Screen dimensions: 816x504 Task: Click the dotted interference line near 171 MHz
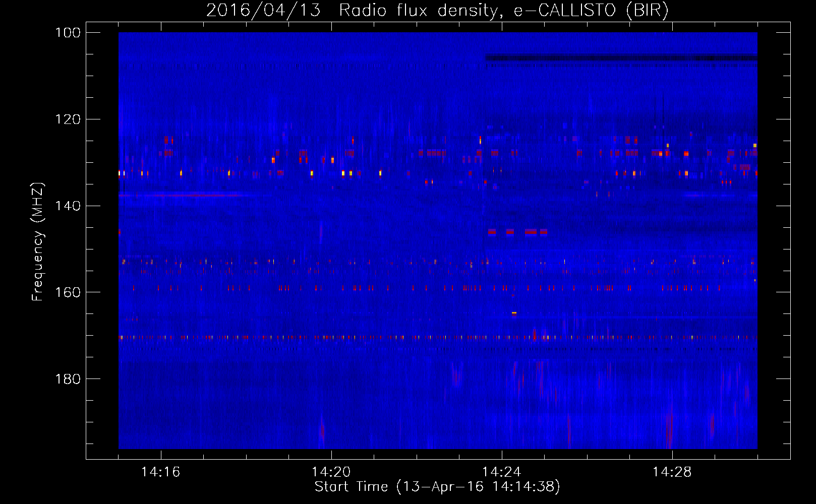438,337
